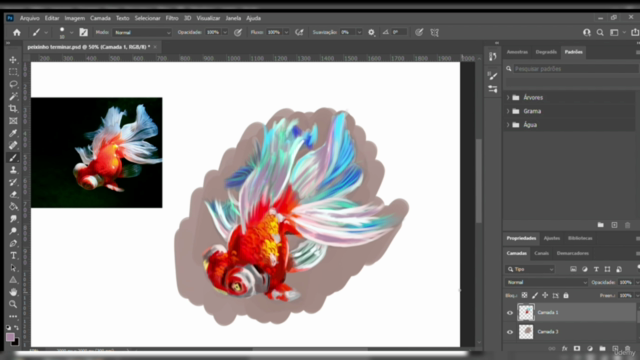Open the Suavização dropdown arrow
The height and width of the screenshot is (360, 640).
(359, 32)
